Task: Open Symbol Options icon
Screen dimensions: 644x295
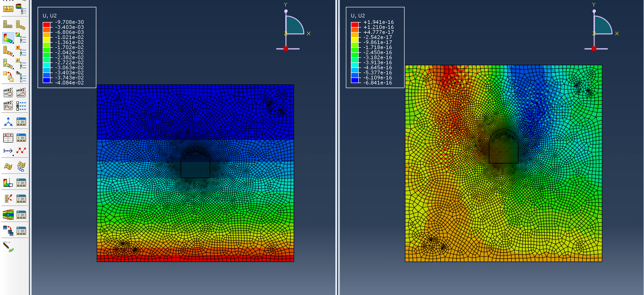Action: [21, 51]
